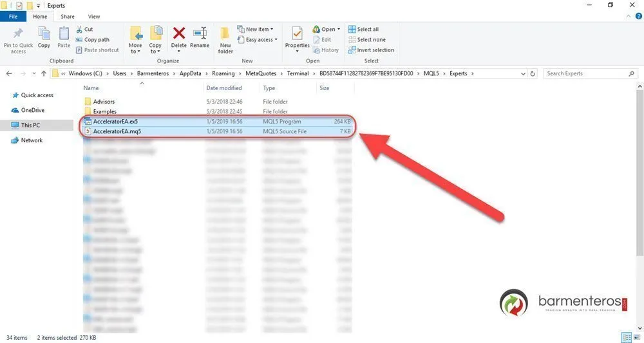Open the New item dropdown
This screenshot has height=343, width=644.
click(x=255, y=29)
